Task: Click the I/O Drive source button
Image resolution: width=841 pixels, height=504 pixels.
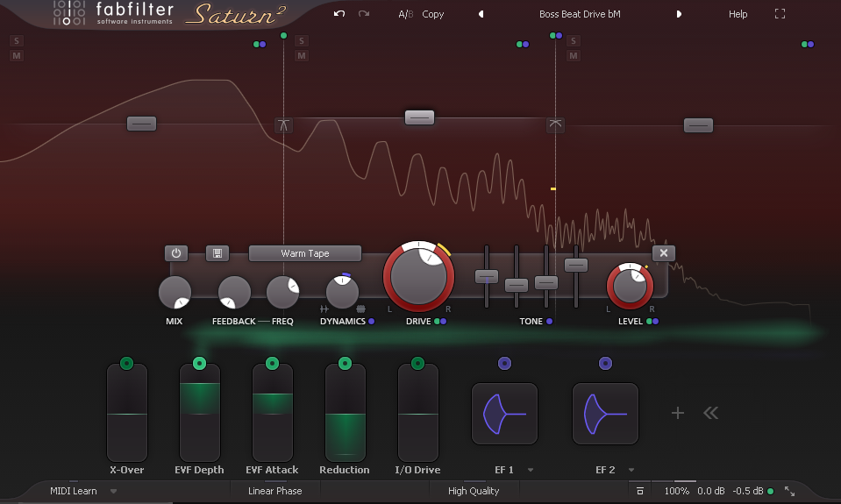Action: 417,364
